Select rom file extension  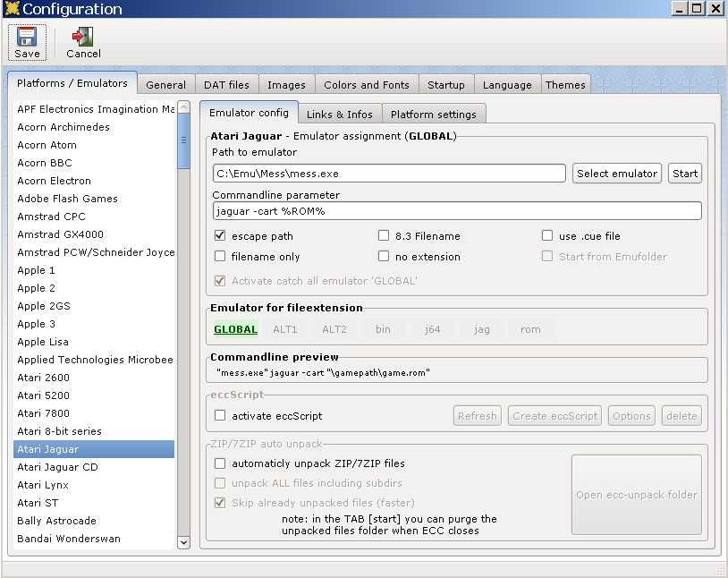[x=530, y=329]
